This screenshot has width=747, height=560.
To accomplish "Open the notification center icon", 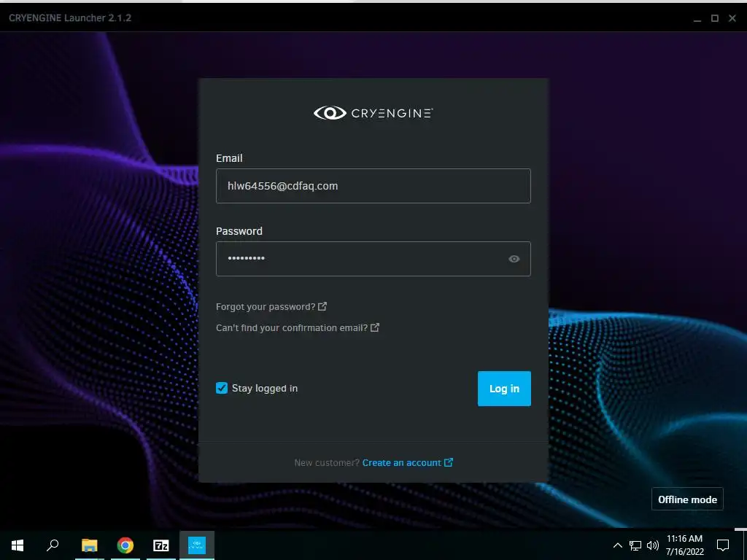I will [x=723, y=545].
